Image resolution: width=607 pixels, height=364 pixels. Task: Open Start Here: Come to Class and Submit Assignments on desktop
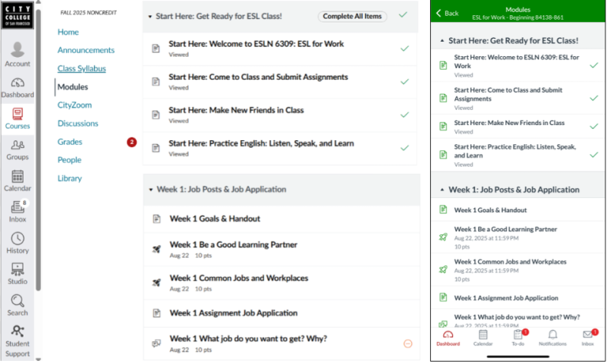[x=258, y=77]
